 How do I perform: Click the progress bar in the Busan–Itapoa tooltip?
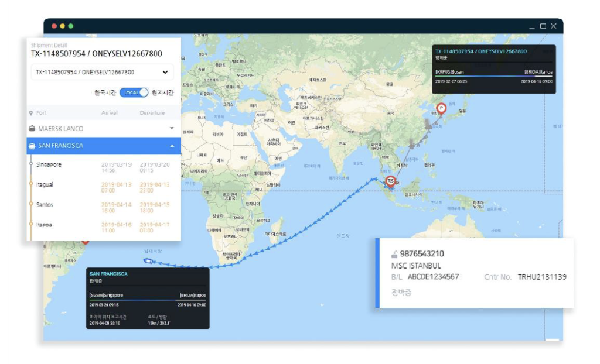point(493,77)
